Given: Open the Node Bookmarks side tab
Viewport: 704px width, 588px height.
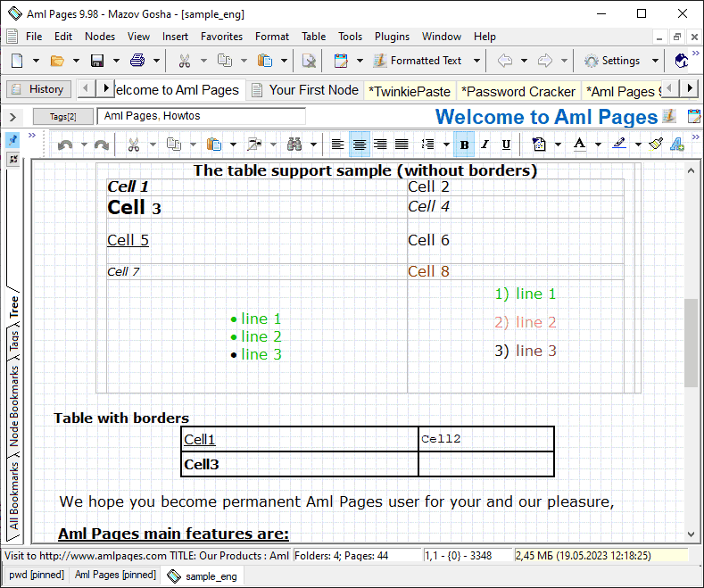Looking at the screenshot, I should (x=14, y=406).
